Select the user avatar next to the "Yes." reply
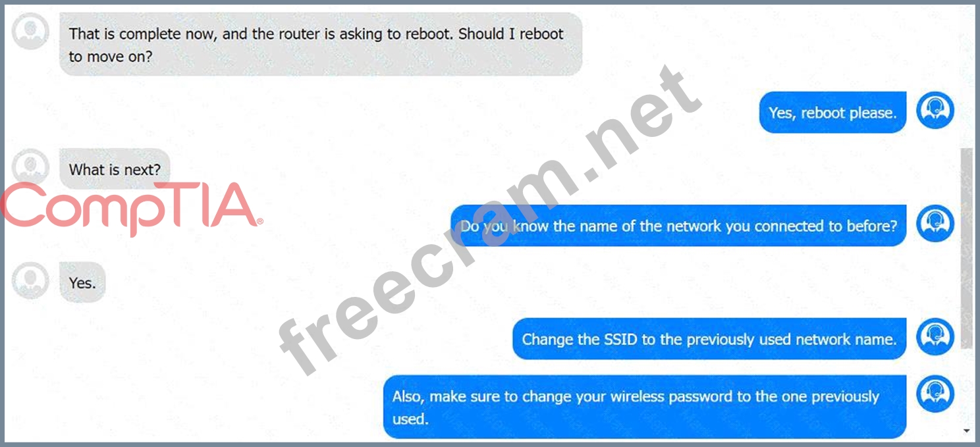Viewport: 980px width, 447px height. tap(31, 280)
